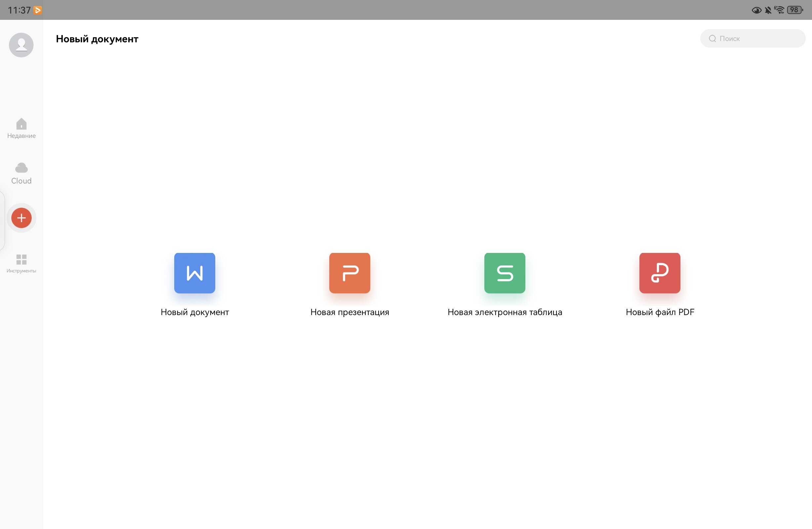This screenshot has height=529, width=812.
Task: Tap the red plus create button
Action: pyautogui.click(x=21, y=218)
